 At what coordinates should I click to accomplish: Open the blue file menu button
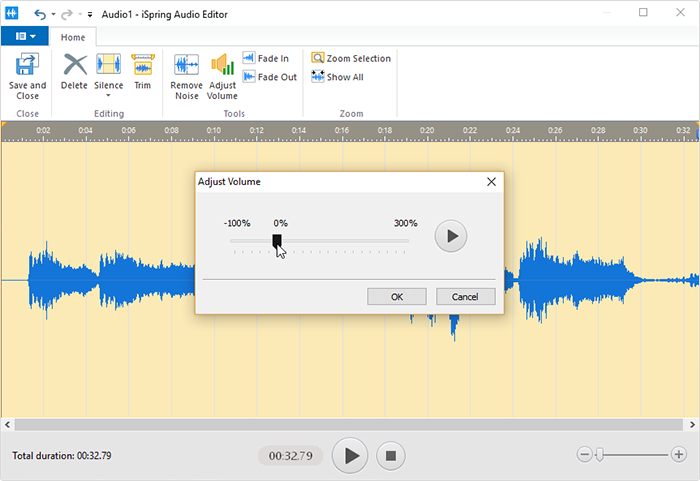click(x=25, y=36)
